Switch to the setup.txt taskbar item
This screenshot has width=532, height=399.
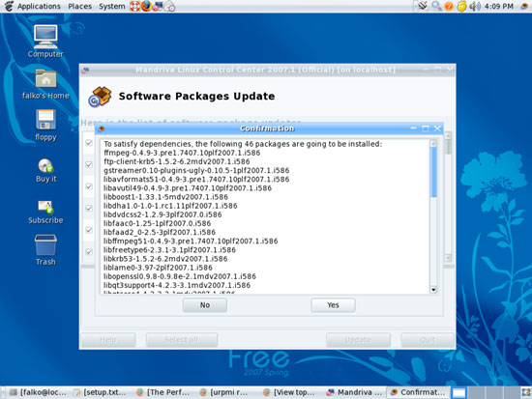(x=101, y=392)
